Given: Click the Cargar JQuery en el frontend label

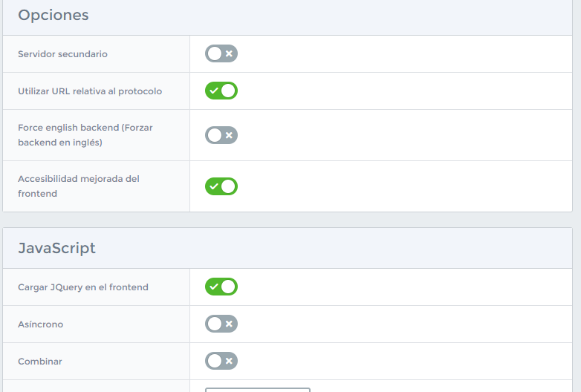Looking at the screenshot, I should [83, 287].
